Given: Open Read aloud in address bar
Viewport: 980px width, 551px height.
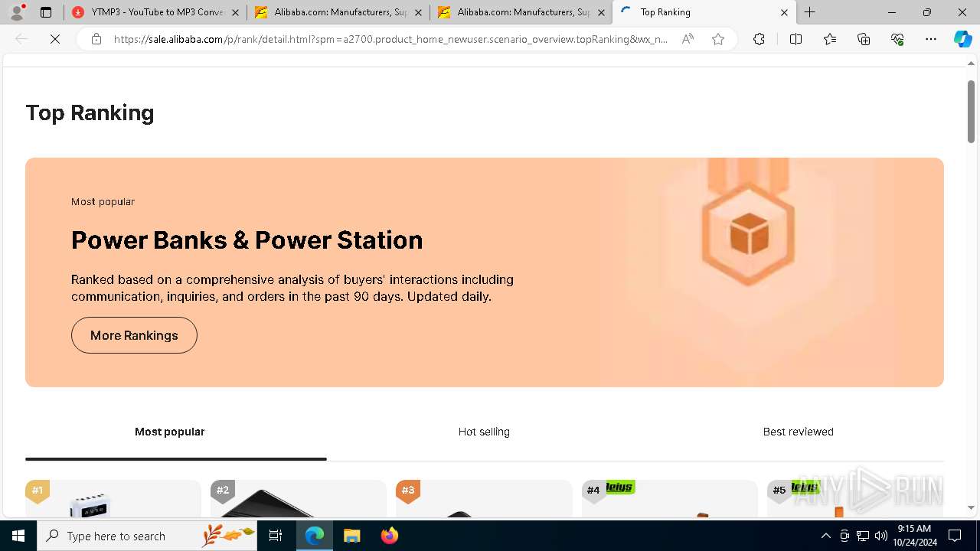Looking at the screenshot, I should 688,39.
